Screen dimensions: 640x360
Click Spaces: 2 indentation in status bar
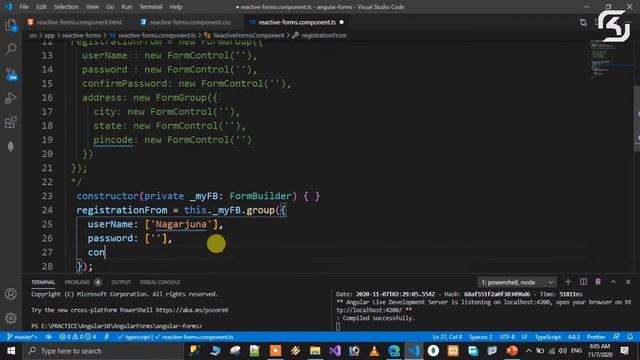[480, 337]
